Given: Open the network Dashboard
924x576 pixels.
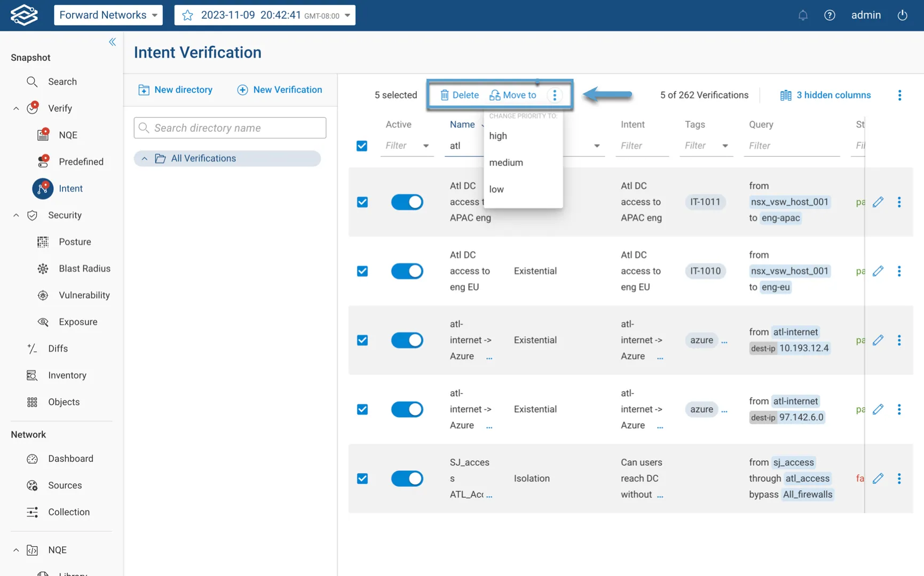Looking at the screenshot, I should click(70, 459).
